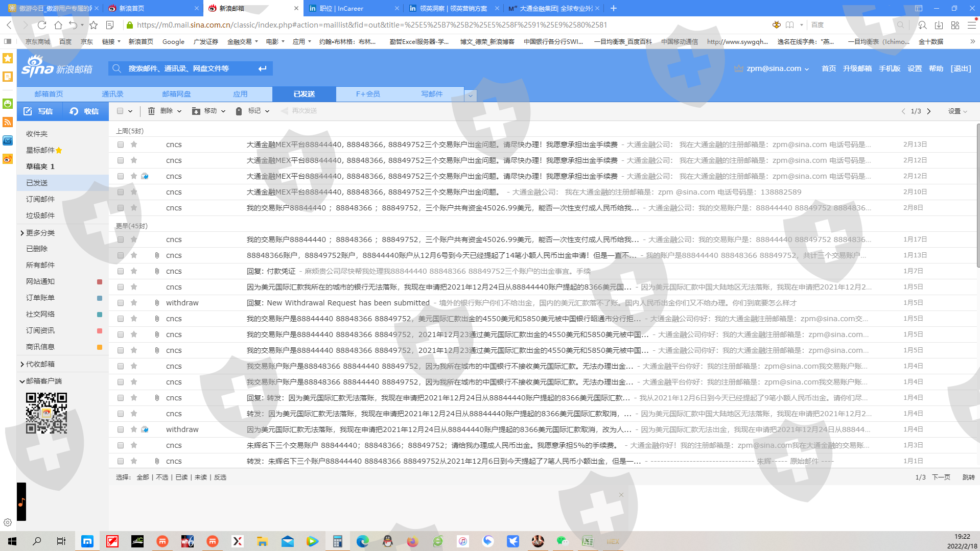Click the 退出 logout link
980x551 pixels.
[961, 68]
